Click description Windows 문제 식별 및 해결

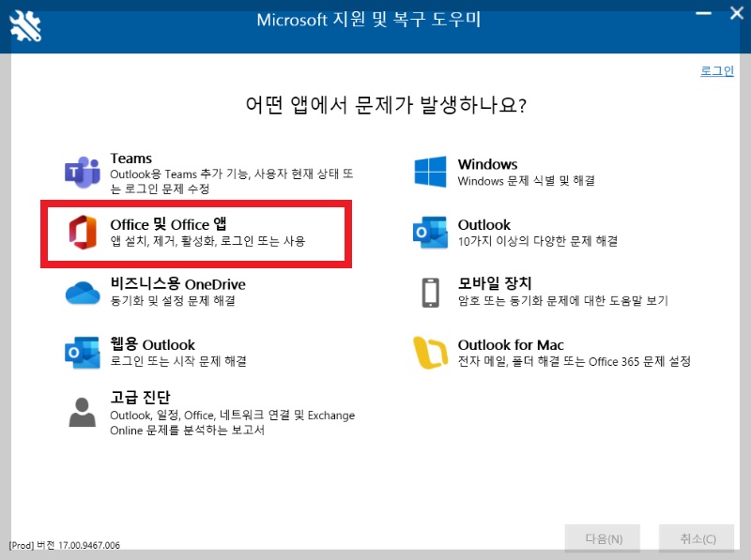527,180
